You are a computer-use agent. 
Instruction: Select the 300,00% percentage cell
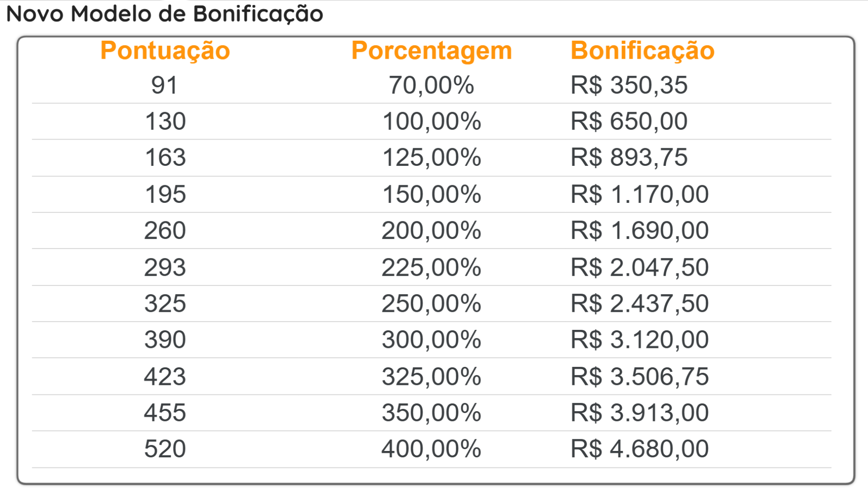coord(431,339)
